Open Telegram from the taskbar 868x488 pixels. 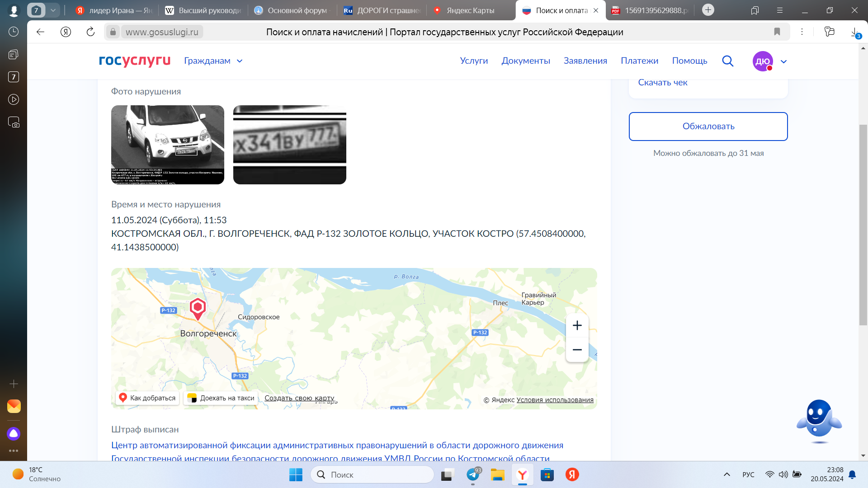[473, 474]
